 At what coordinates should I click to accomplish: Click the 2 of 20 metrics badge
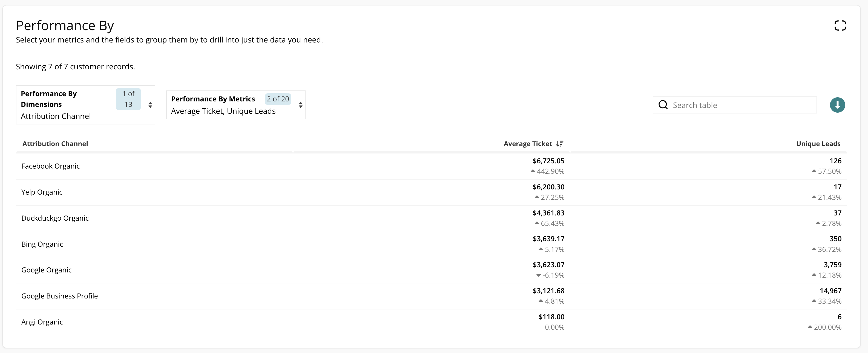tap(278, 99)
